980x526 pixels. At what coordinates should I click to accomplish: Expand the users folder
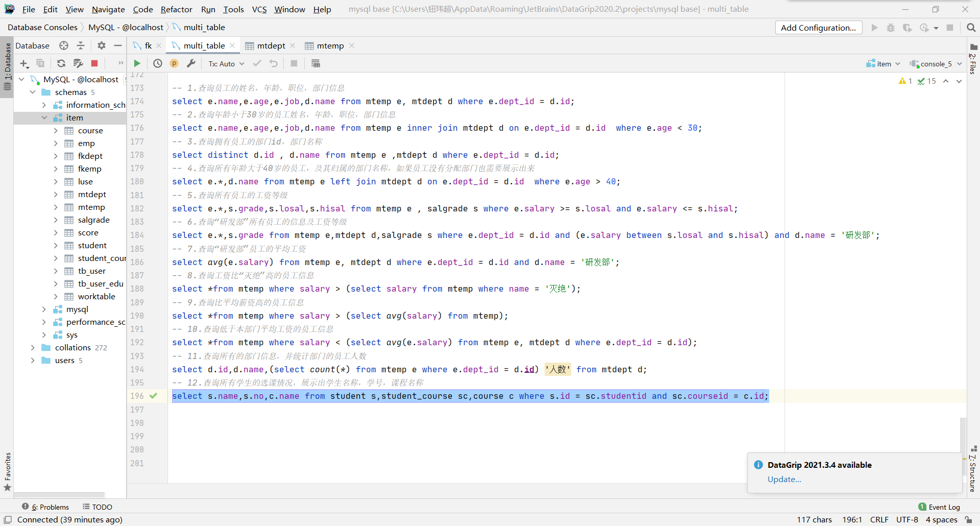[x=33, y=360]
